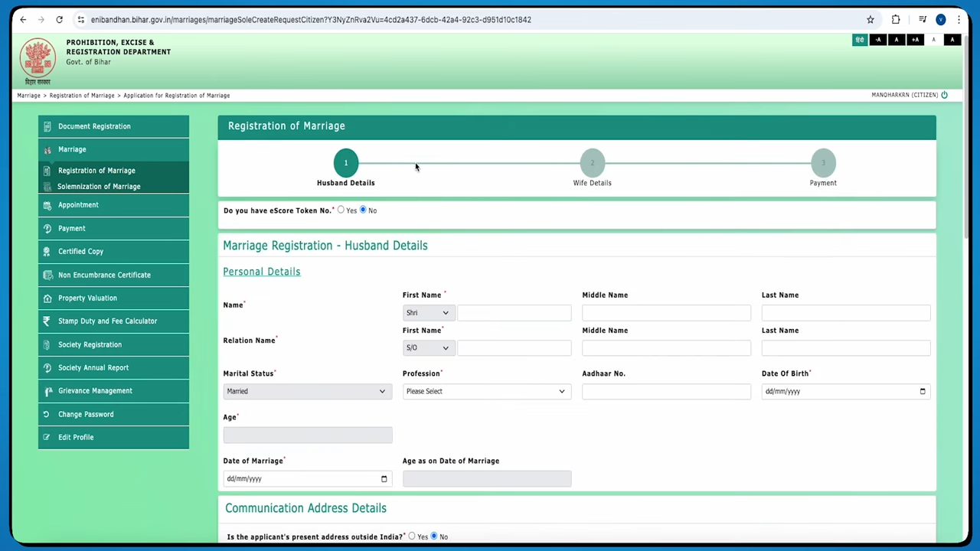
Task: Select Solemnization of Marriage in the sidebar
Action: click(99, 186)
